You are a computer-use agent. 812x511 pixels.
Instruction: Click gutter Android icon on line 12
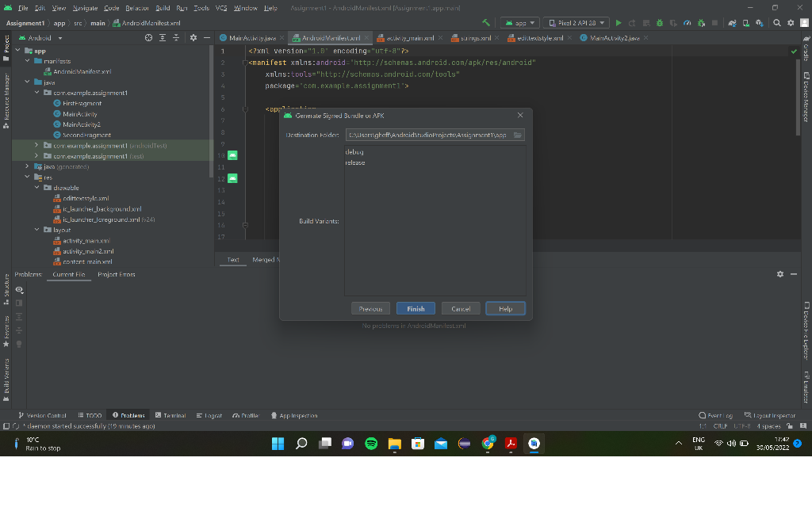point(232,178)
